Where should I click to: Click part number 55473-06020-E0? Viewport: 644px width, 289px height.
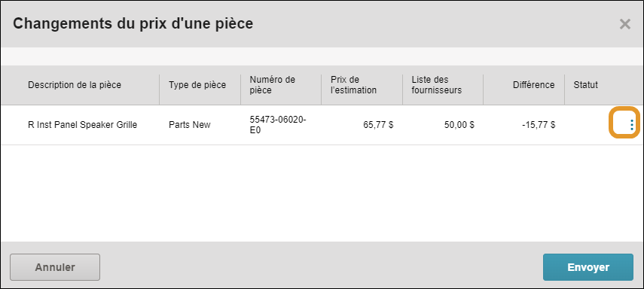point(279,125)
